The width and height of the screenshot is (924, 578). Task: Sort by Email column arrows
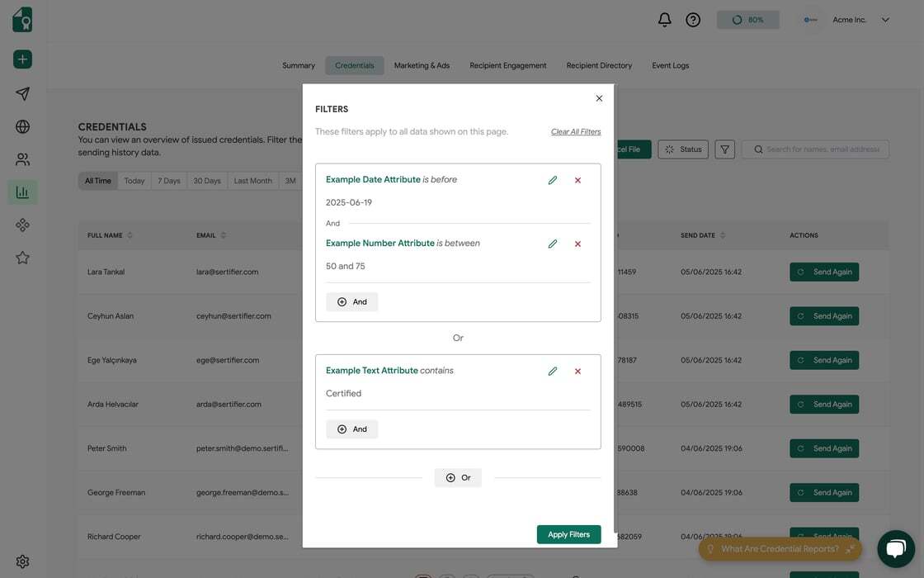pyautogui.click(x=224, y=235)
